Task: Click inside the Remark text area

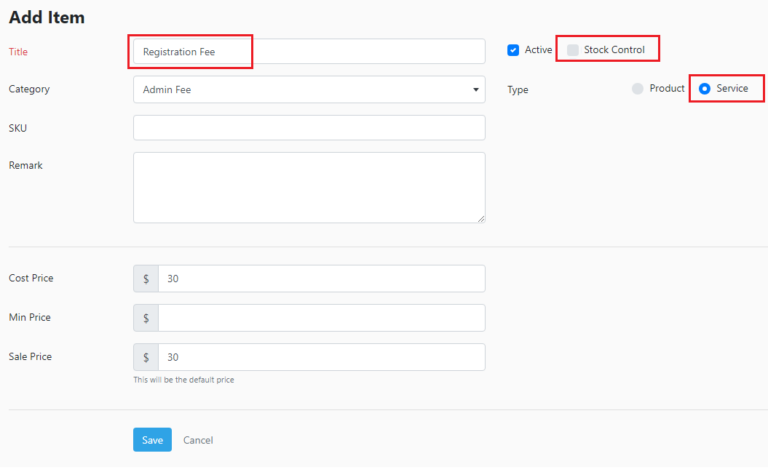Action: (309, 188)
